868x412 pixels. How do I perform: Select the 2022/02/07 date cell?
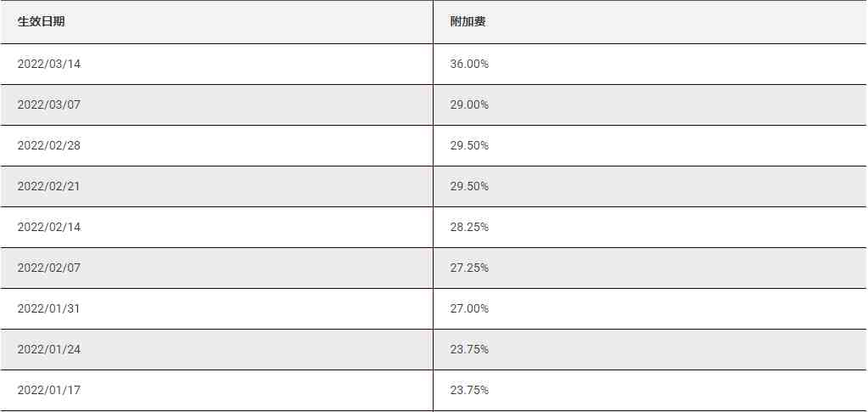[216, 268]
